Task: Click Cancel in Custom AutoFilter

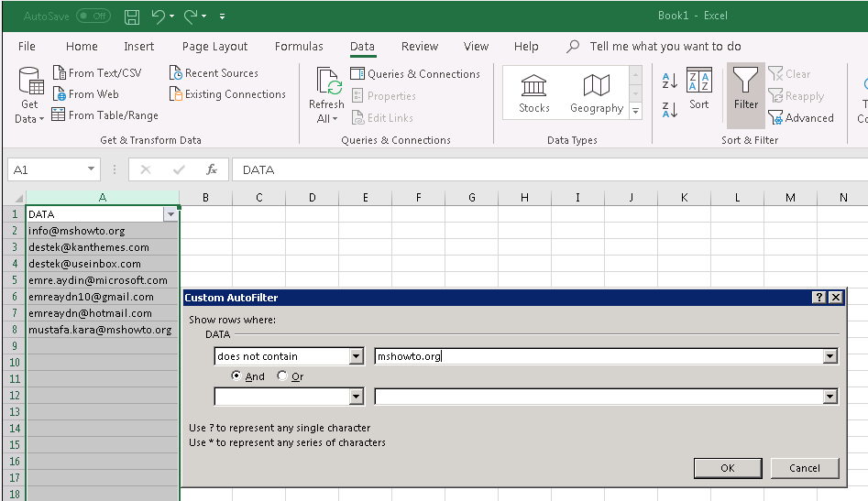Action: point(805,468)
